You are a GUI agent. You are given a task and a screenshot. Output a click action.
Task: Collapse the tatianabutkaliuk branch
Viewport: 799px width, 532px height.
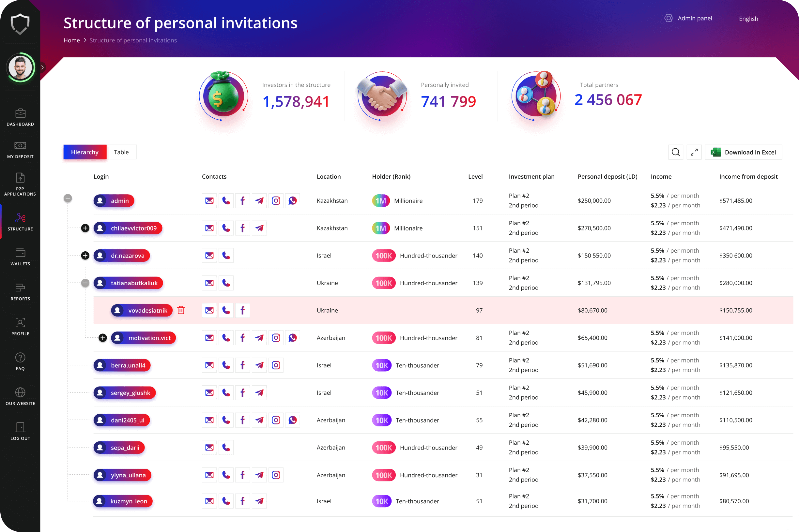pos(85,283)
